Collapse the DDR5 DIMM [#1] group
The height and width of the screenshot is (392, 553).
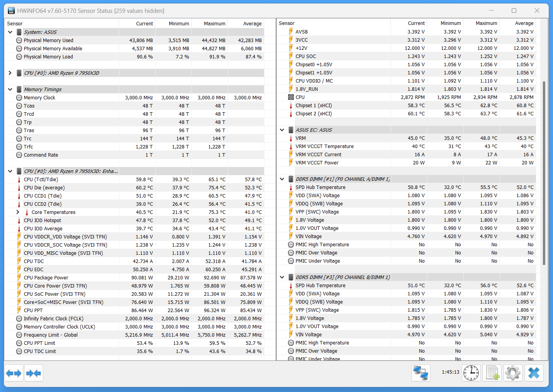tap(282, 179)
